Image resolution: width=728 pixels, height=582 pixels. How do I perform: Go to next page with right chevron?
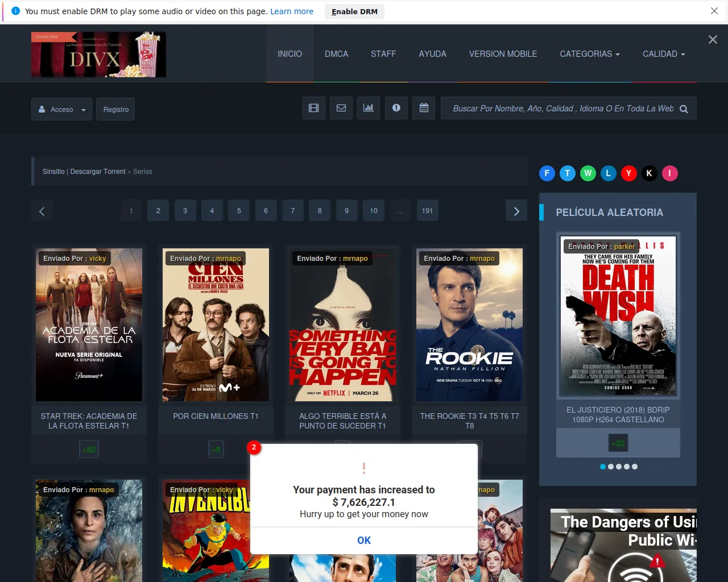tap(516, 211)
